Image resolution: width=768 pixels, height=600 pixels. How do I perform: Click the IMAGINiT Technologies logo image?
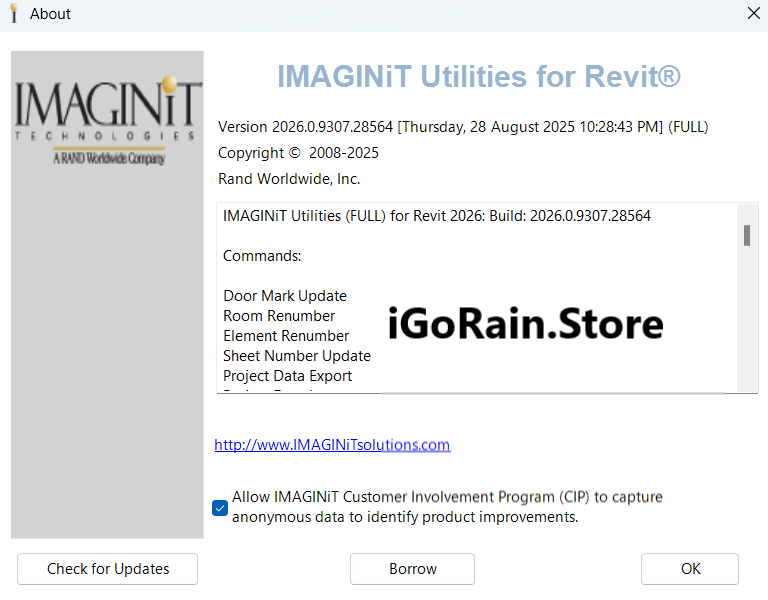108,120
